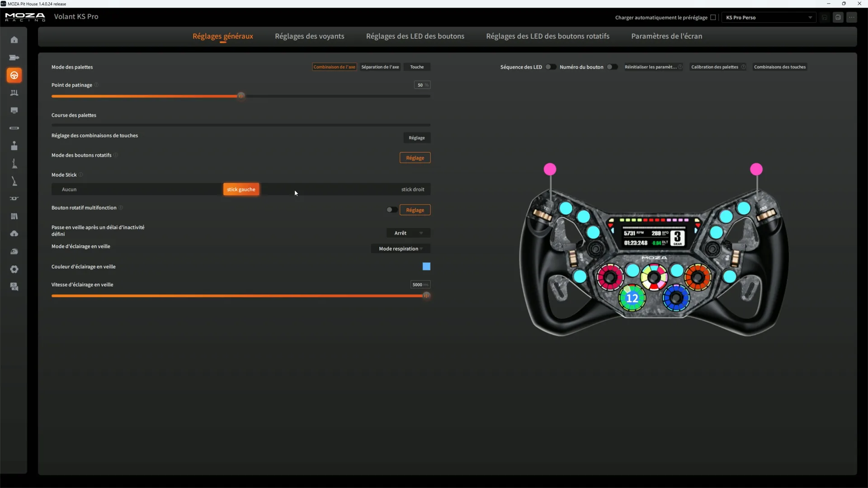This screenshot has width=868, height=488.
Task: Click the Vitesse d'éclairage en veille slider handle
Action: (x=426, y=296)
